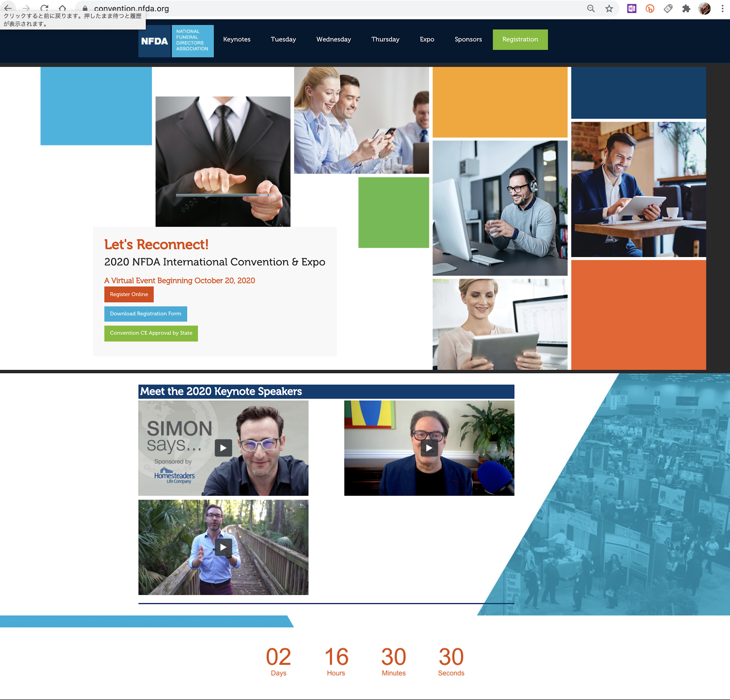This screenshot has height=700, width=730.
Task: Click the green Registration button
Action: [x=520, y=40]
